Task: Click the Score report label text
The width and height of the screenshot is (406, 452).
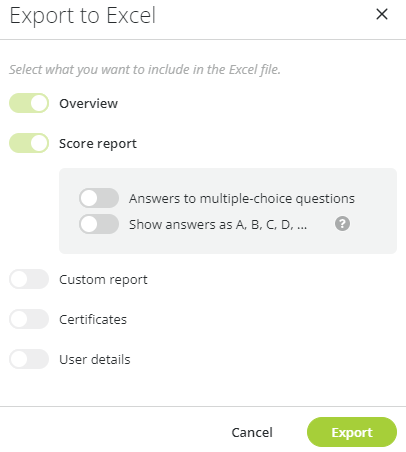Action: [x=98, y=144]
